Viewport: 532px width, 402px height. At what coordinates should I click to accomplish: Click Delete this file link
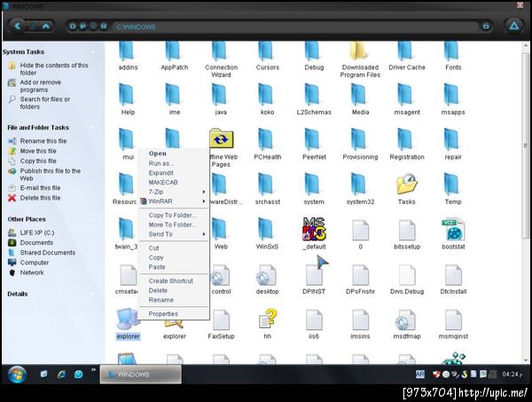coord(40,198)
